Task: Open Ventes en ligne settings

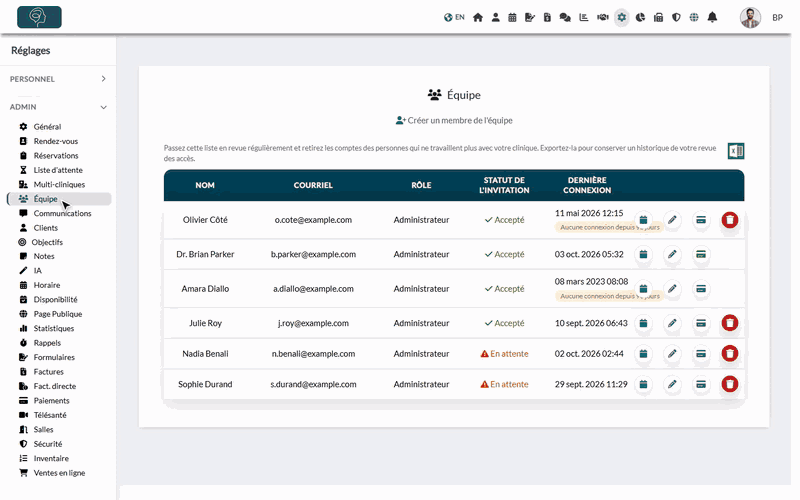Action: pos(59,473)
